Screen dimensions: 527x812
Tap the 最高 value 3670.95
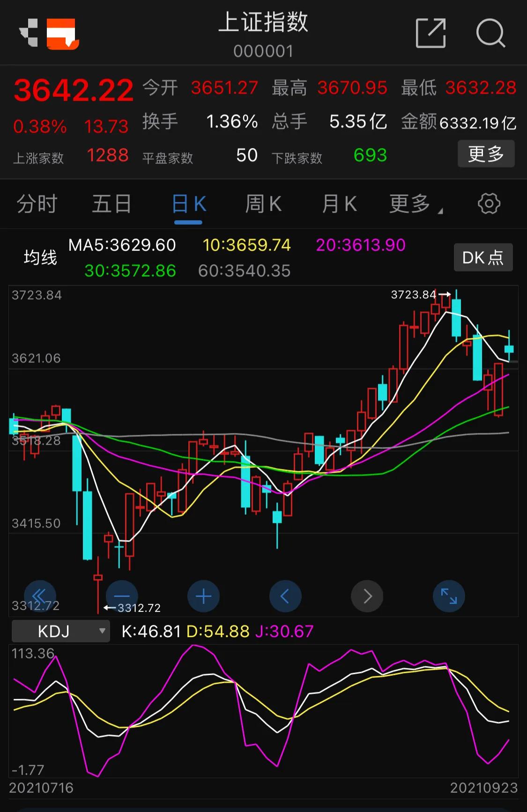[352, 88]
